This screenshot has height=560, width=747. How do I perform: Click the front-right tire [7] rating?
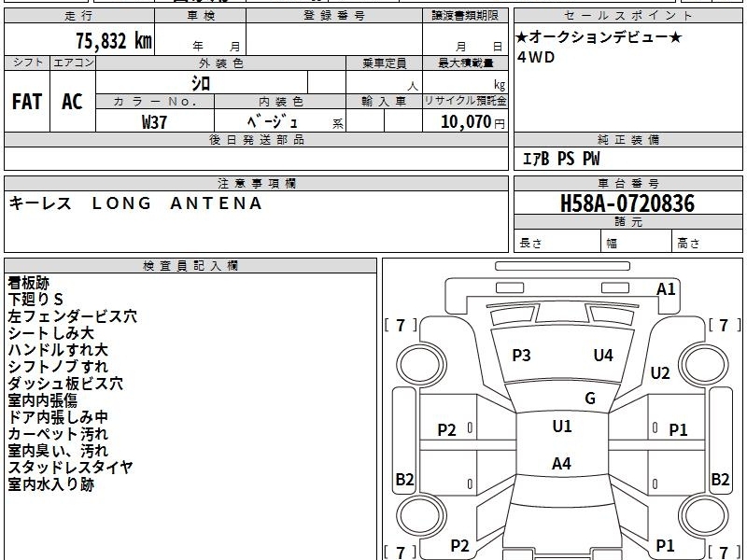point(725,325)
